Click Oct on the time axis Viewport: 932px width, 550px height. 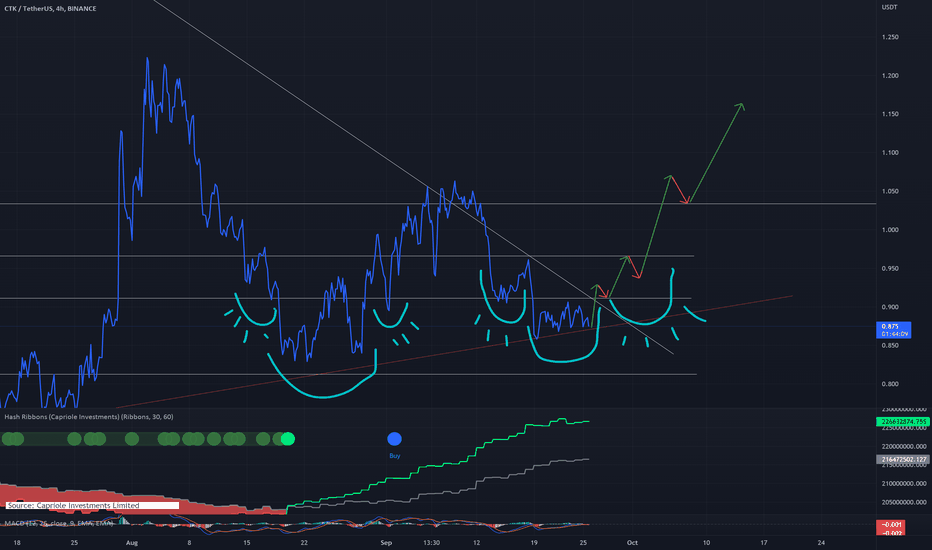(x=632, y=542)
